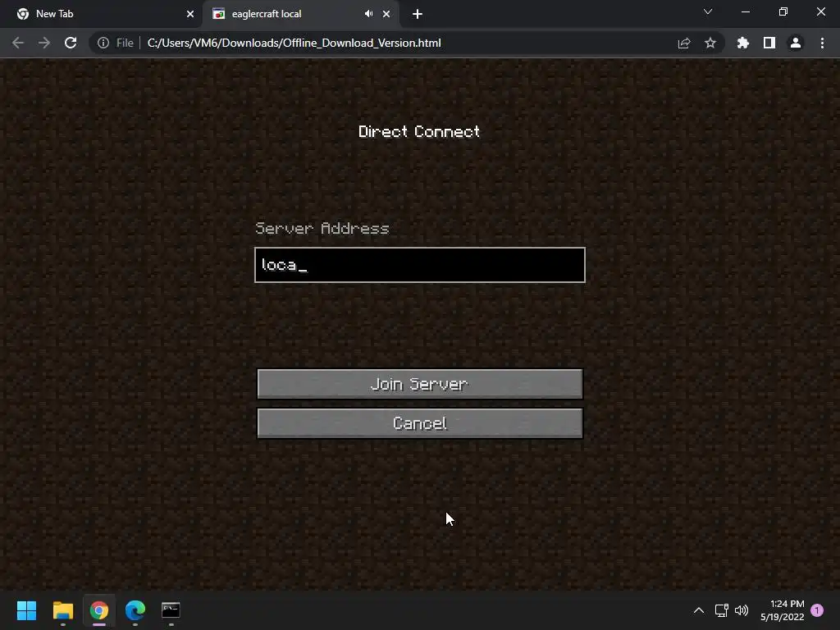
Task: Open the Windows Start menu
Action: (26, 610)
